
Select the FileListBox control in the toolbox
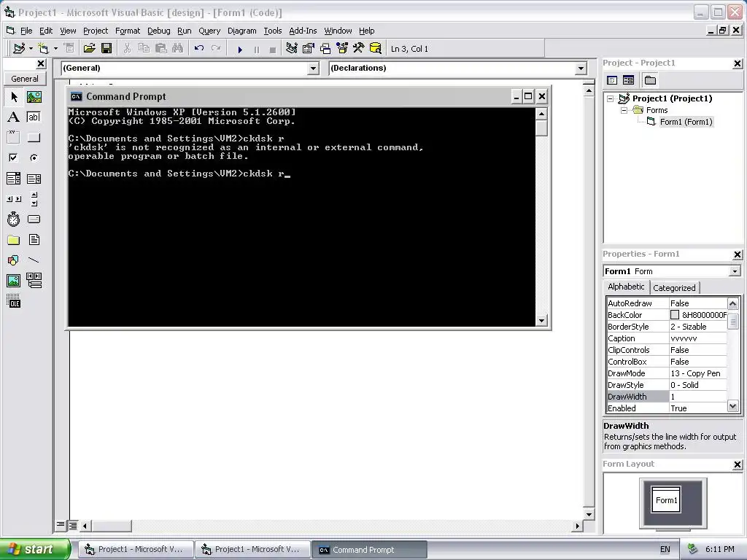tap(34, 240)
